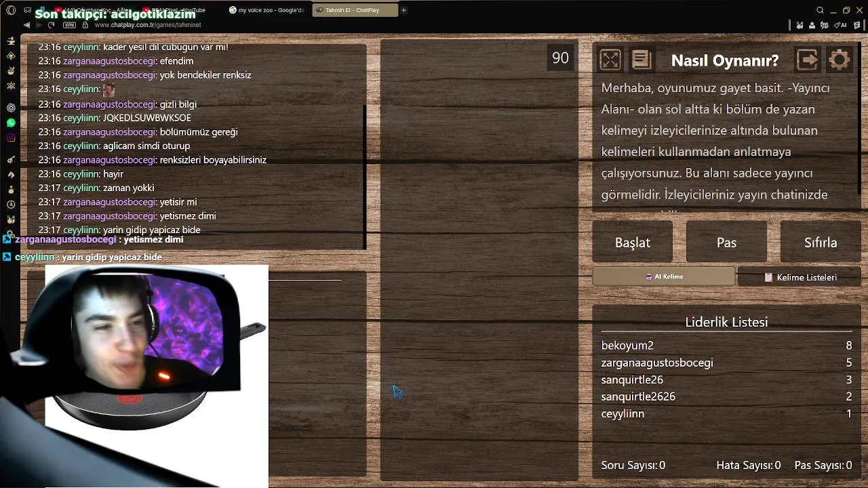Click the topmost Opera sidebar icon
Image resolution: width=868 pixels, height=488 pixels.
click(x=11, y=41)
